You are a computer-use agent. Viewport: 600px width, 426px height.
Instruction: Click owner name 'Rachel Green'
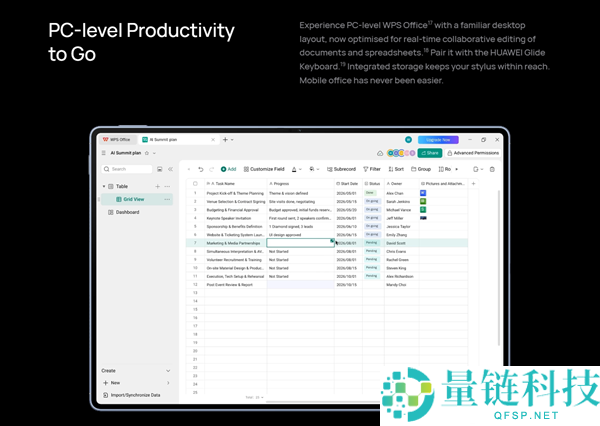point(397,260)
